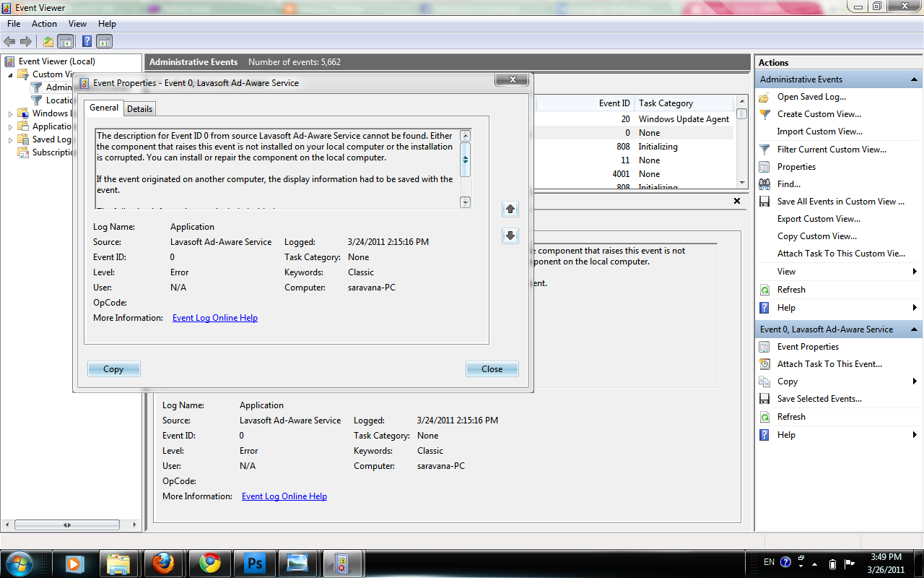Expand the Windows Logs tree node
The height and width of the screenshot is (578, 924).
pyautogui.click(x=11, y=113)
